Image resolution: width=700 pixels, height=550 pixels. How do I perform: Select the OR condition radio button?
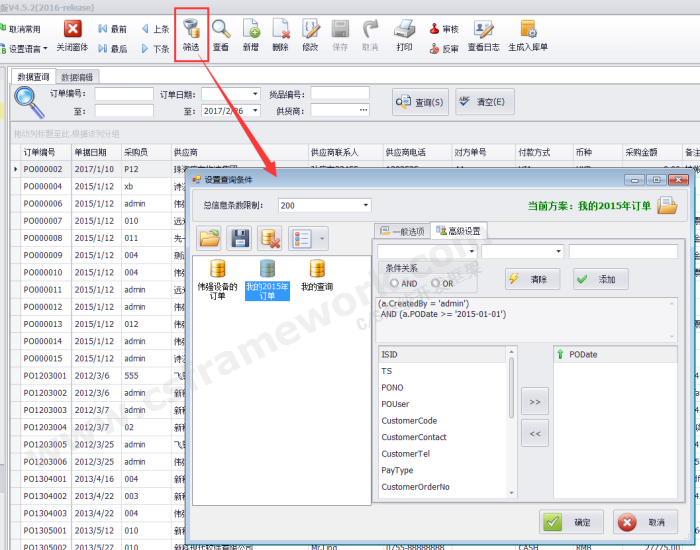pos(435,283)
